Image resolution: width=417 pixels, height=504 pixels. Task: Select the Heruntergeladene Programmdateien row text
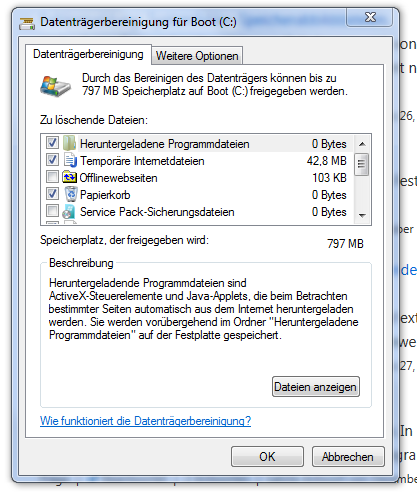pos(165,144)
